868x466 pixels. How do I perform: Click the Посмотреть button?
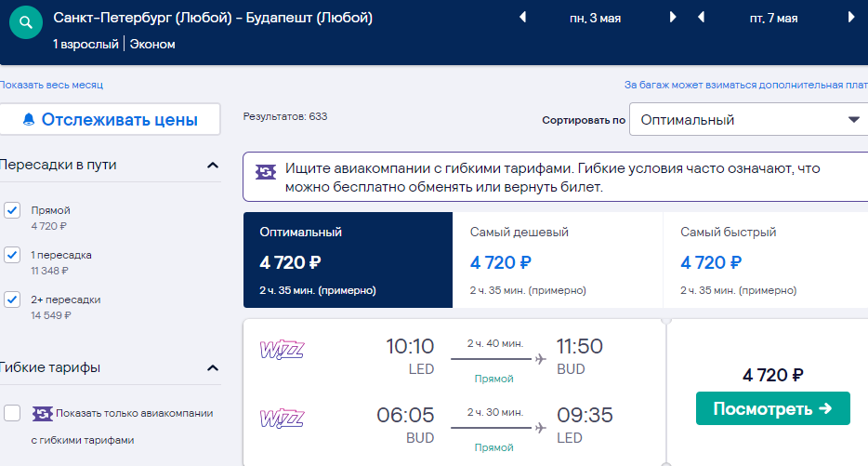(773, 408)
